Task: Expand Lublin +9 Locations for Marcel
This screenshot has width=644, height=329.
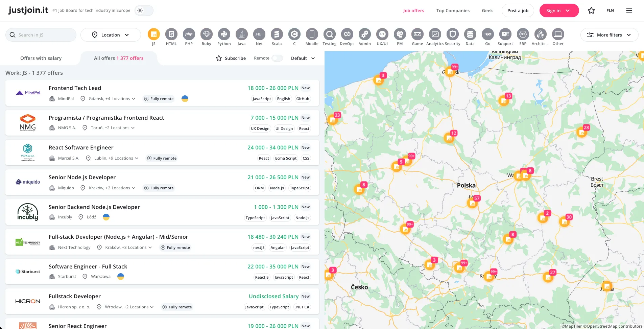Action: tap(116, 158)
